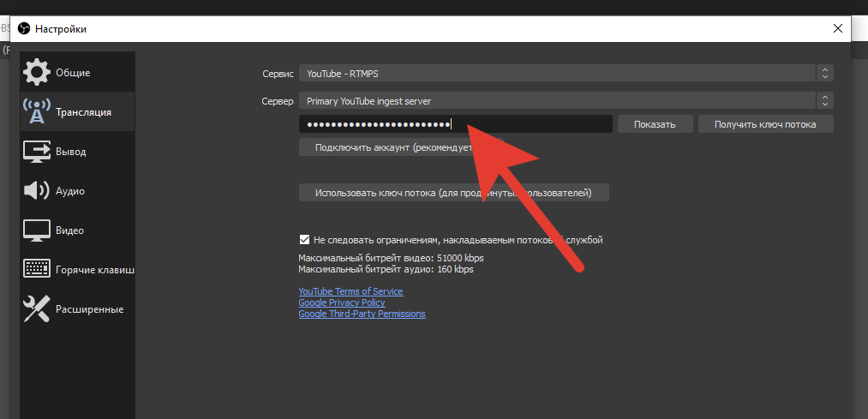This screenshot has width=868, height=419.
Task: Click the gear icon for Общие settings
Action: pos(37,73)
